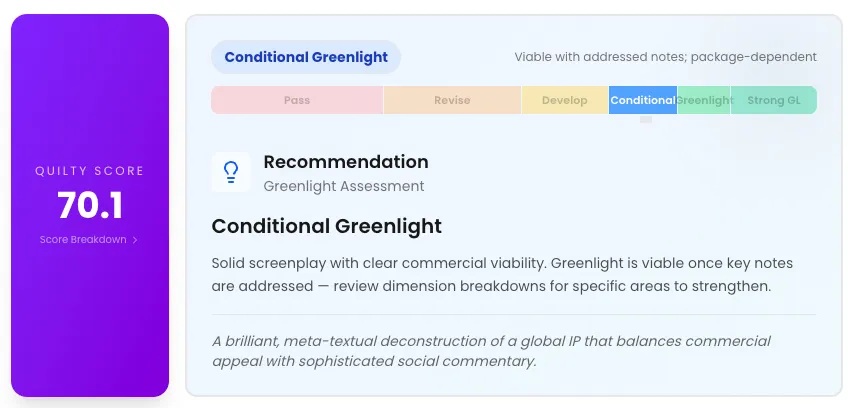The image size is (850, 408).
Task: Open the Score Breakdown link
Action: tap(84, 240)
